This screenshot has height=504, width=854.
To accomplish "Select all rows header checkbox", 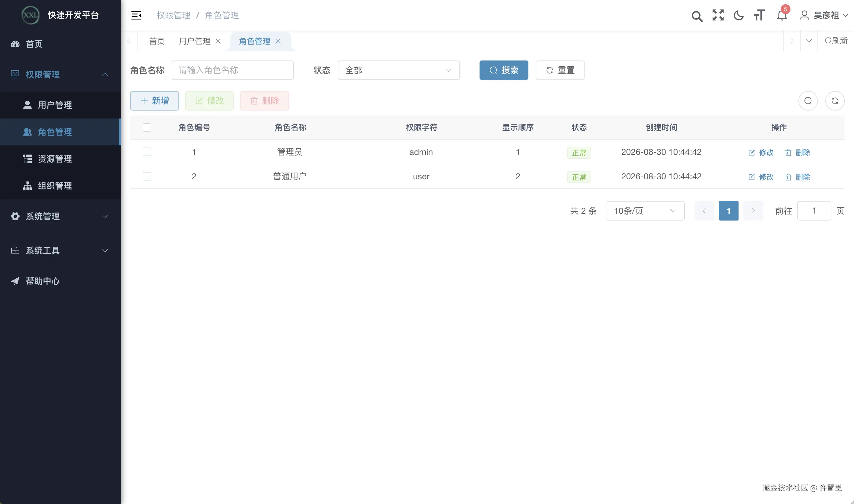I will [147, 127].
